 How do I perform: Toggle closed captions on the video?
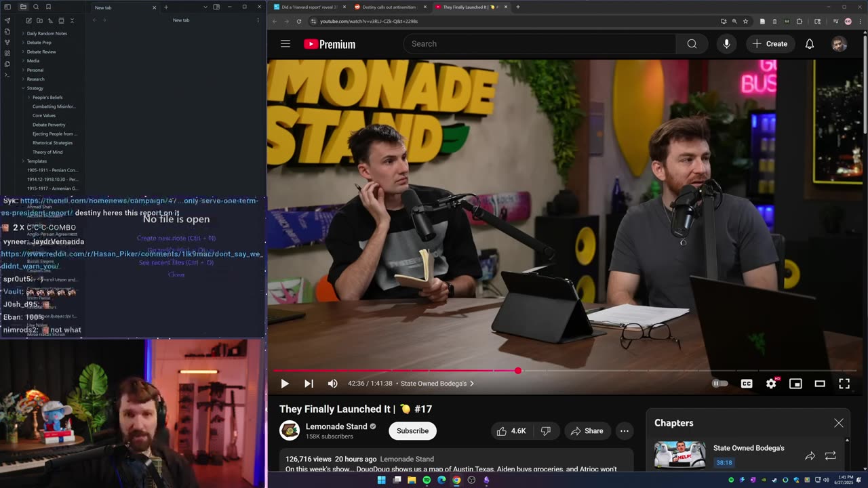(x=747, y=384)
